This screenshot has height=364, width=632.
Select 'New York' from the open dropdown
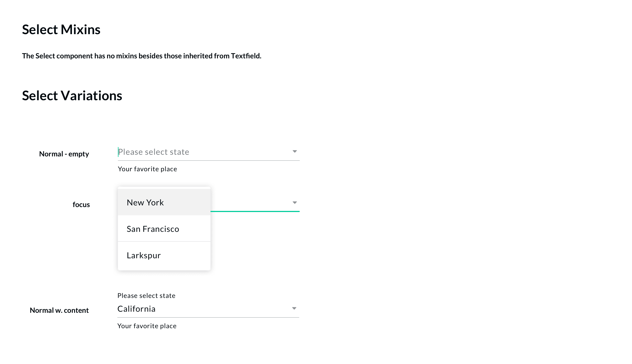(x=145, y=202)
